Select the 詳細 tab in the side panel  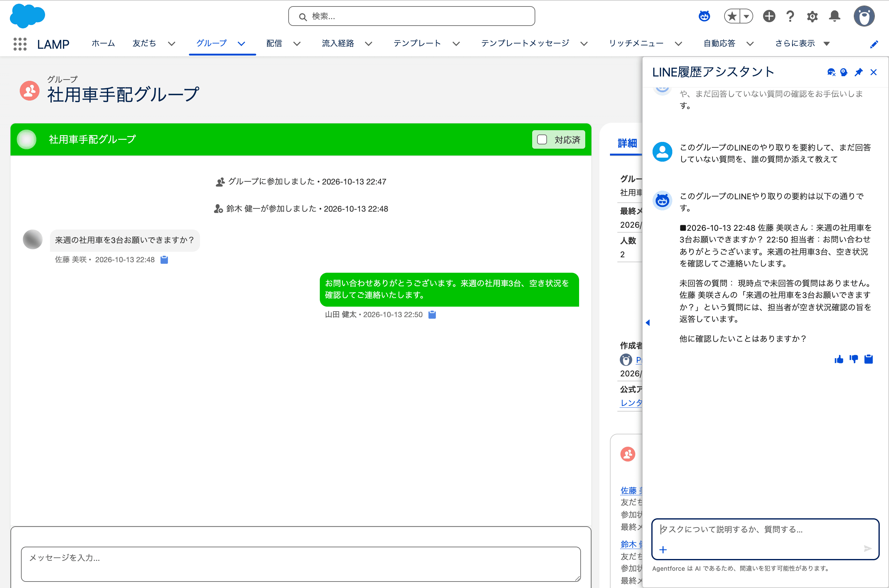click(627, 143)
